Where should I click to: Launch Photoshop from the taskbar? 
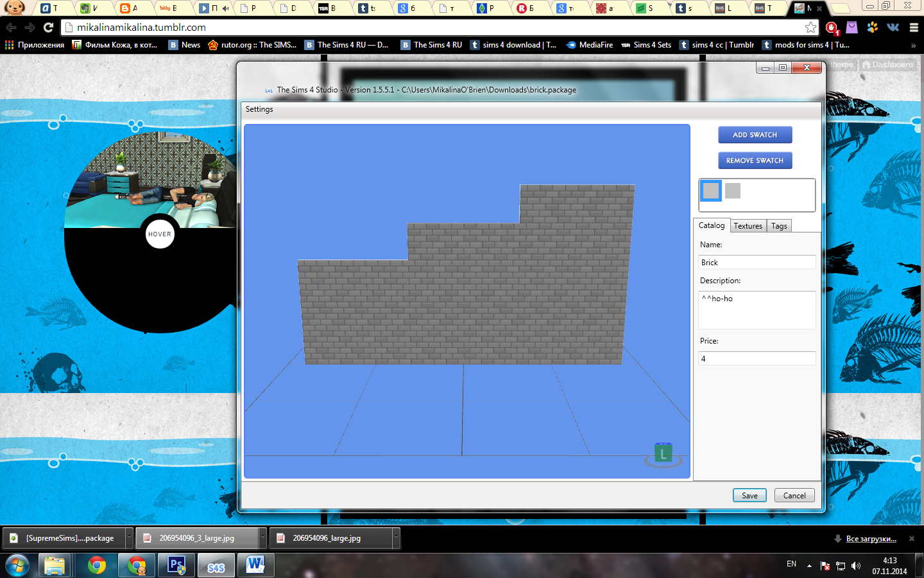(176, 566)
